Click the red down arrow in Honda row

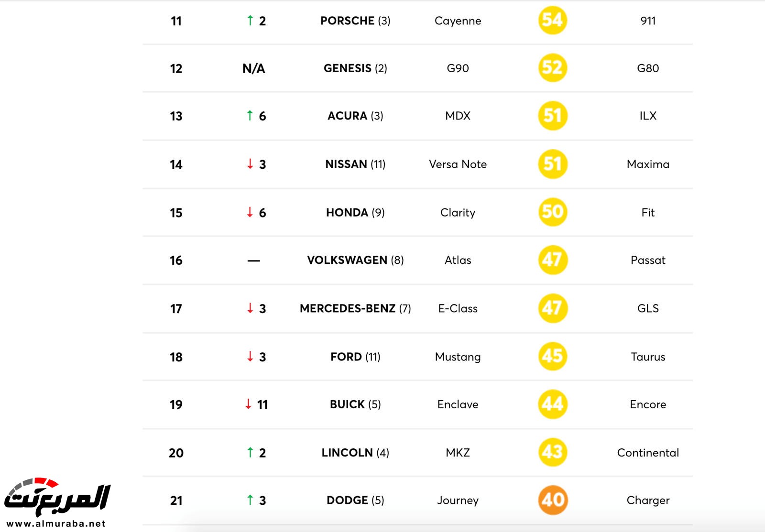250,212
